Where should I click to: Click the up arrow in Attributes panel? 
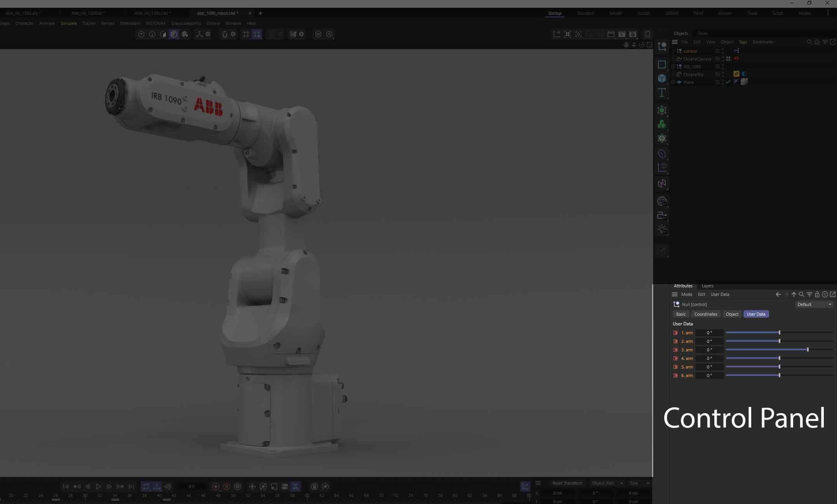point(794,294)
